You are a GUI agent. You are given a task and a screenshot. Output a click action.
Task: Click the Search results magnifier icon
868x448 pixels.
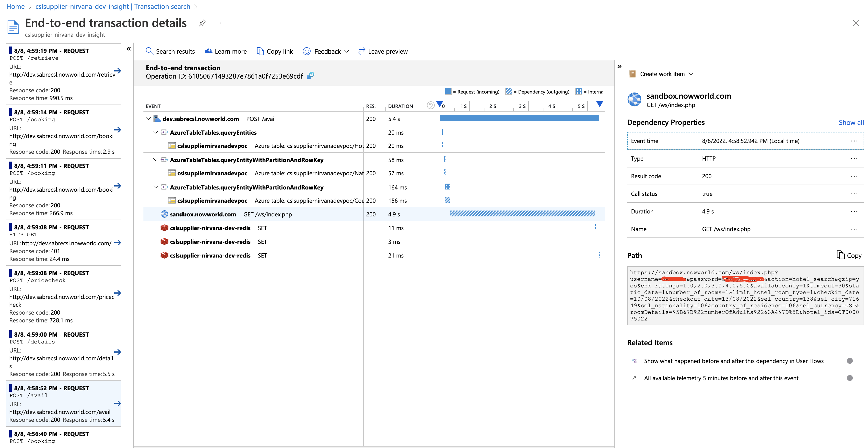click(x=149, y=51)
